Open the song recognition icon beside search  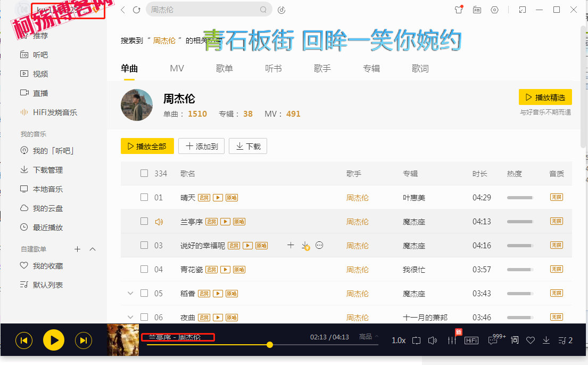coord(281,10)
